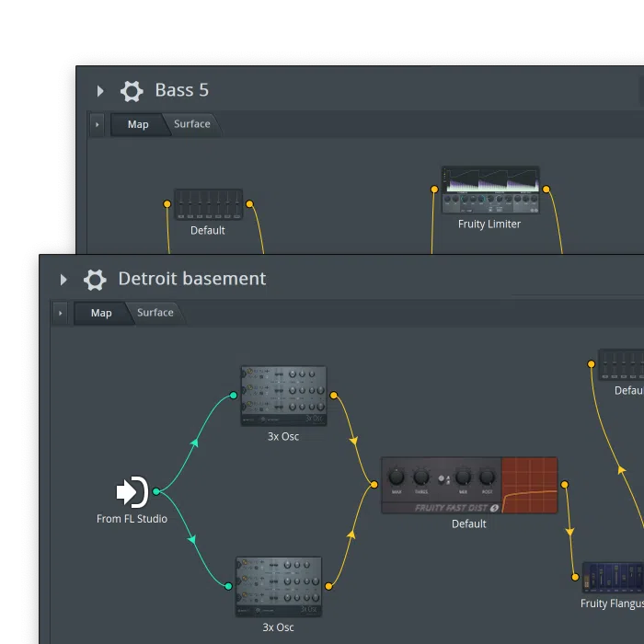Open the Default mixer node in Detroit basement
This screenshot has width=644, height=644.
tap(621, 364)
